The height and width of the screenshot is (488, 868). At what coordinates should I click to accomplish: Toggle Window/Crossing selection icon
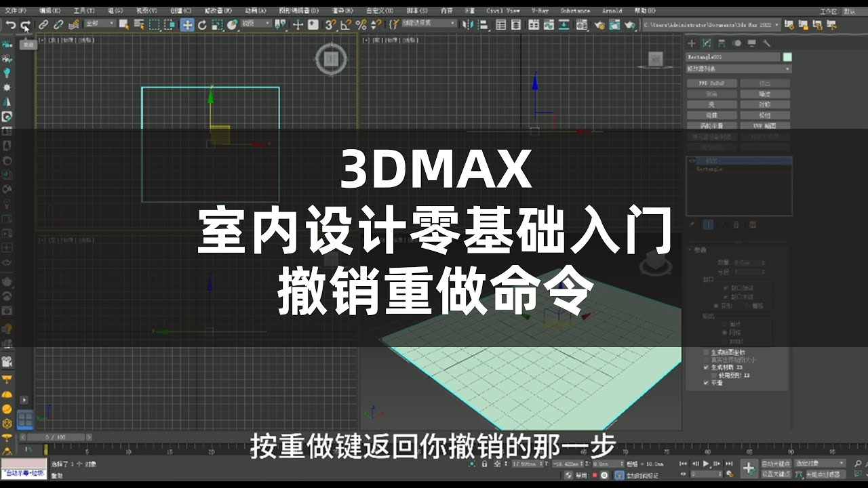170,24
